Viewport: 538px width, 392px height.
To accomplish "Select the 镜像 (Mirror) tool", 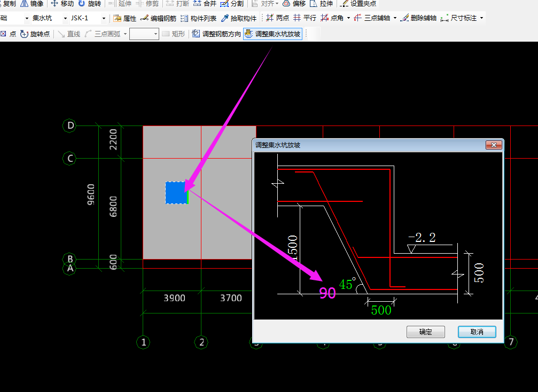I will (x=32, y=3).
